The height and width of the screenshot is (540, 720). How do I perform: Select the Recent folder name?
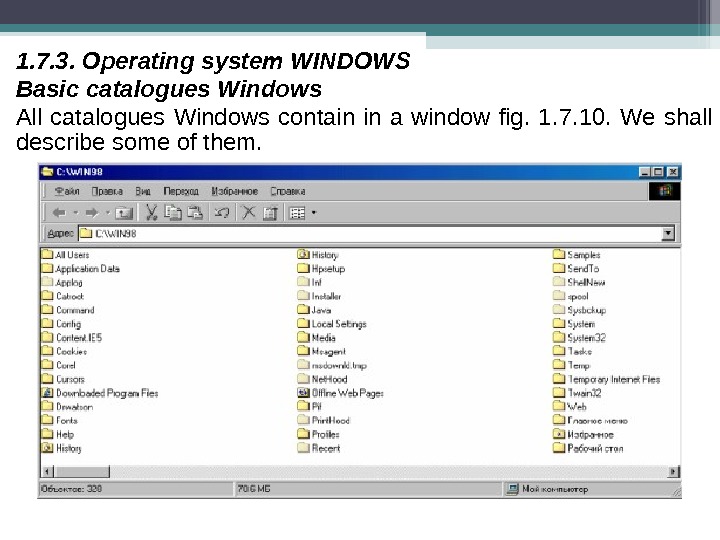[x=326, y=448]
